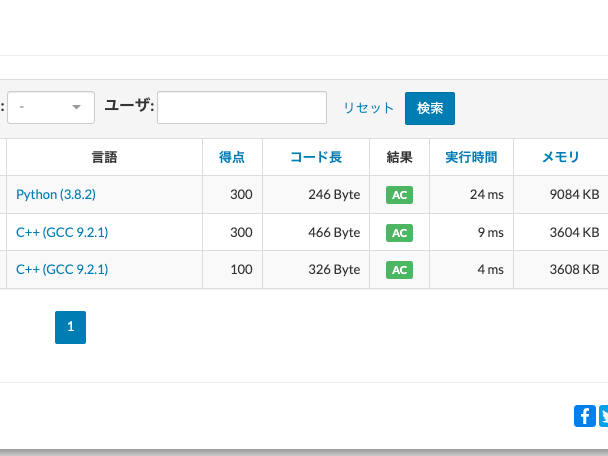Select the 結果 column header
Screen dimensions: 608x456
pos(399,157)
